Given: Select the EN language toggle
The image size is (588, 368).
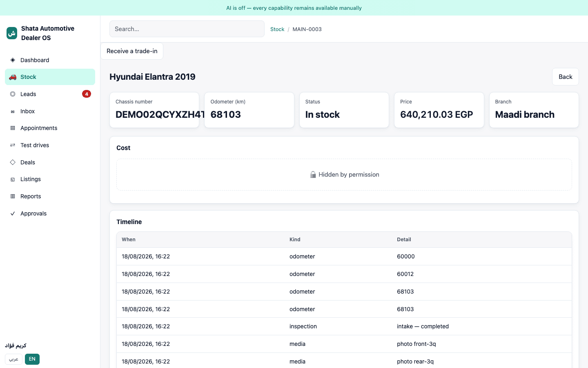Looking at the screenshot, I should [32, 359].
